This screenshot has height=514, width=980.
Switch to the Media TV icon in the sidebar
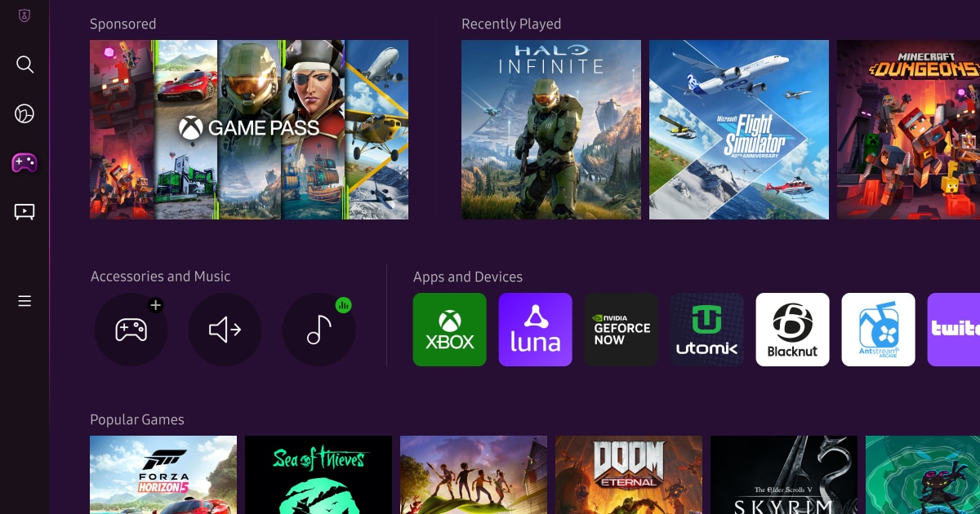click(24, 212)
